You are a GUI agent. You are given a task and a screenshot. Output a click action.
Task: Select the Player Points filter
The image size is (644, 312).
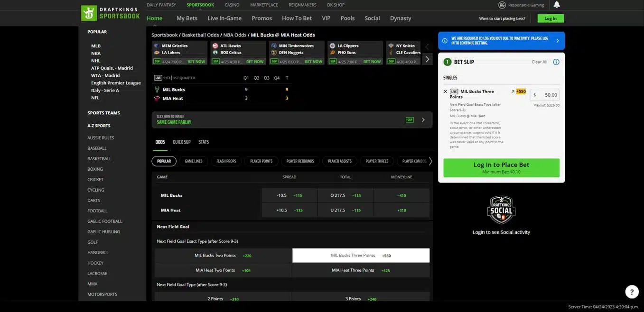tap(261, 161)
